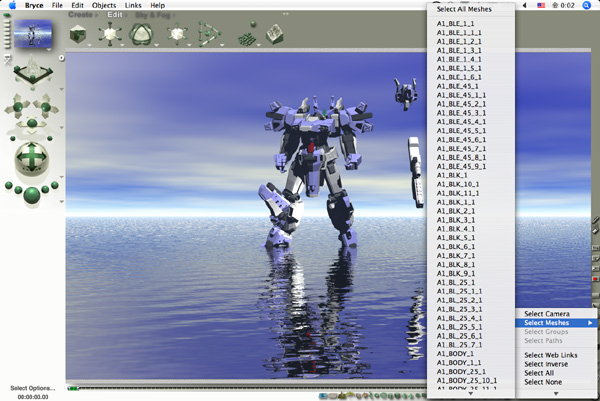Click the Align tool icon in Edit palette
This screenshot has height=401, width=600.
pyautogui.click(x=209, y=34)
